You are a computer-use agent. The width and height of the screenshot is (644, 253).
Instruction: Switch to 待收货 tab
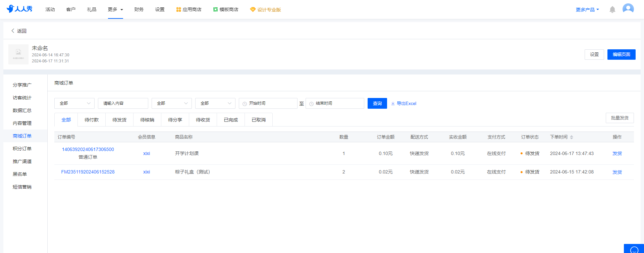(x=203, y=120)
